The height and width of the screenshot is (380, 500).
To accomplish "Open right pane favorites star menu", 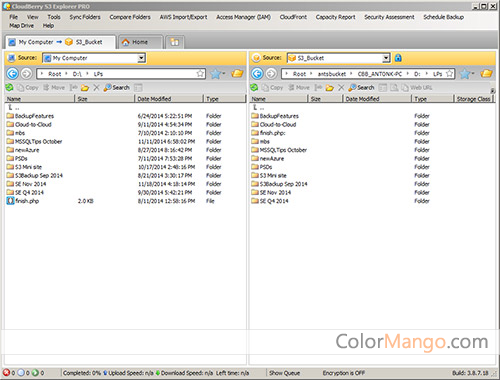I will coord(466,74).
